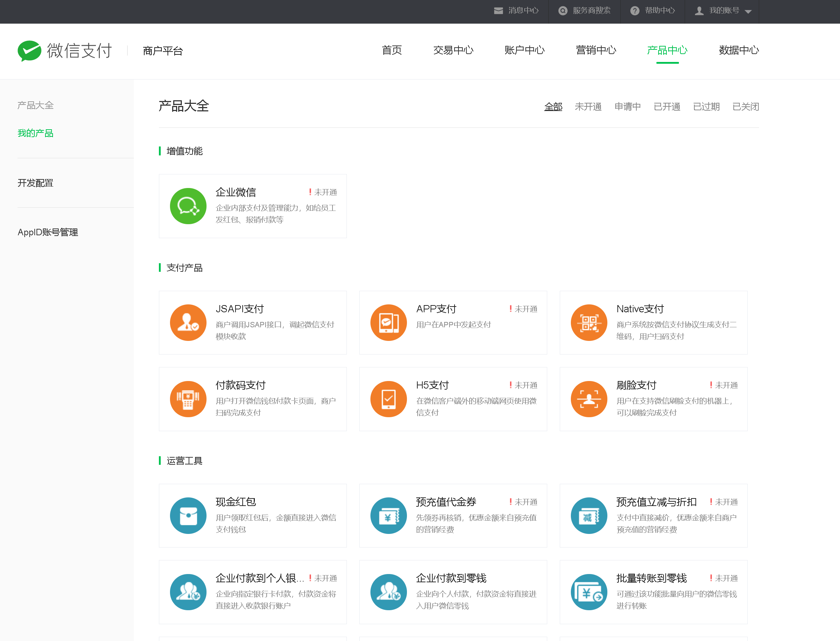
Task: Go to 首页 in top navigation
Action: [x=392, y=50]
